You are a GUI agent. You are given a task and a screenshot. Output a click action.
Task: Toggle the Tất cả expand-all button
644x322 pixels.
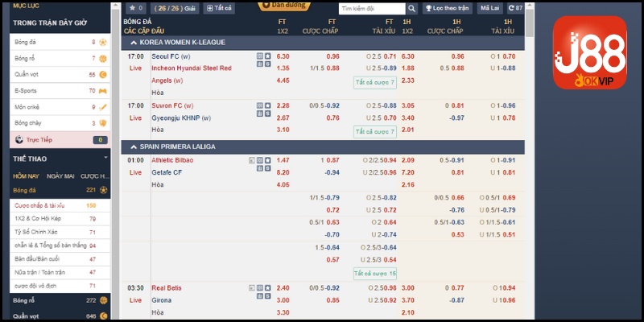tap(219, 8)
